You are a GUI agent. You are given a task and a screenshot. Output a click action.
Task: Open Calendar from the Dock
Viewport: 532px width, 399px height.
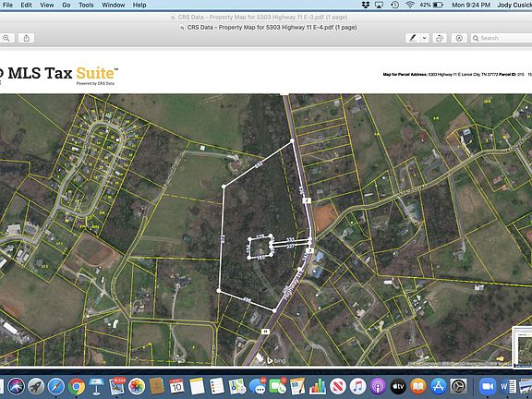(x=176, y=386)
